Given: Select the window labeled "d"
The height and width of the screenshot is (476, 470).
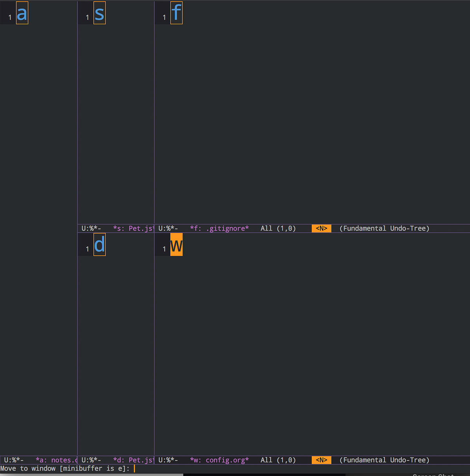Looking at the screenshot, I should [x=99, y=244].
